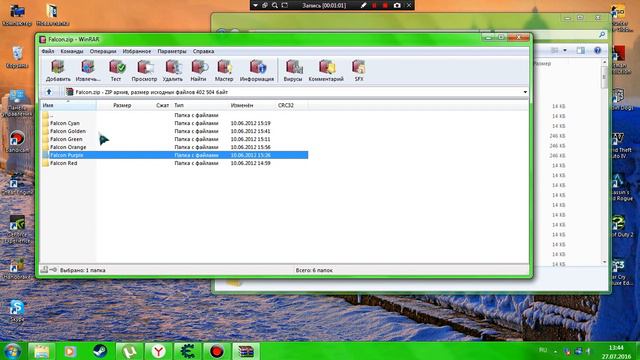Open the Skype desktop shortcut
640x360 pixels.
coord(17,311)
